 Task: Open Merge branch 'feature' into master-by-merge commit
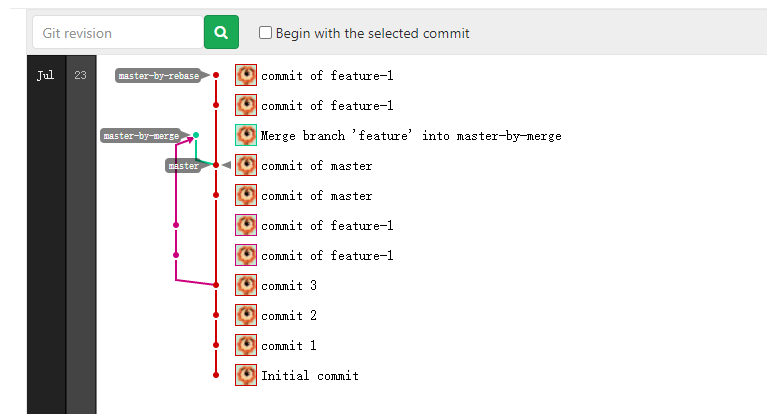point(411,136)
